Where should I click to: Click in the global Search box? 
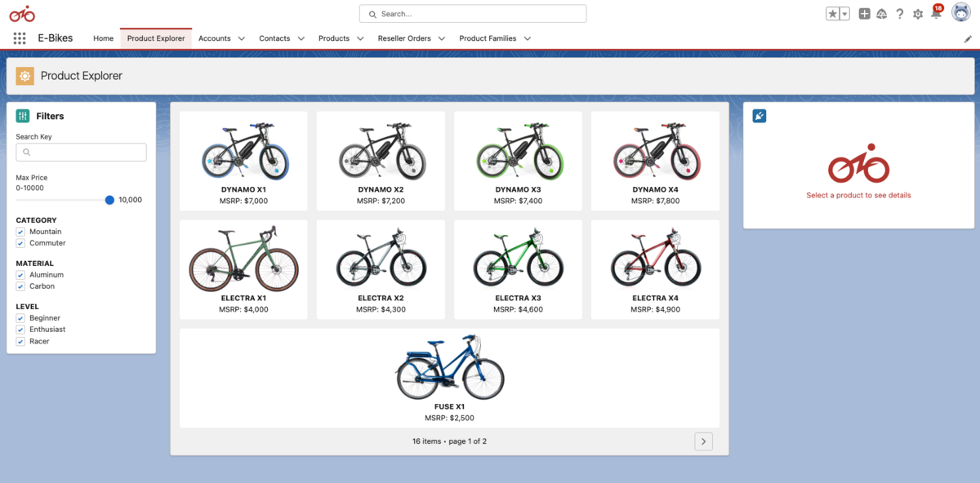(473, 14)
